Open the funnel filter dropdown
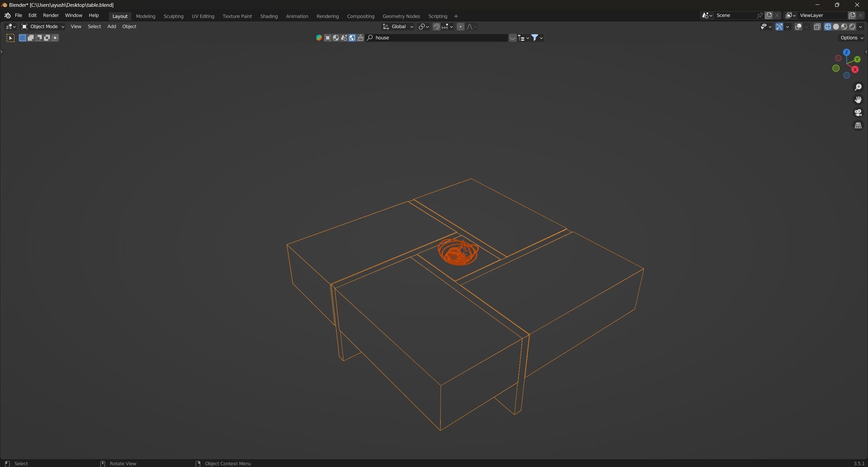The width and height of the screenshot is (868, 467). pos(537,38)
